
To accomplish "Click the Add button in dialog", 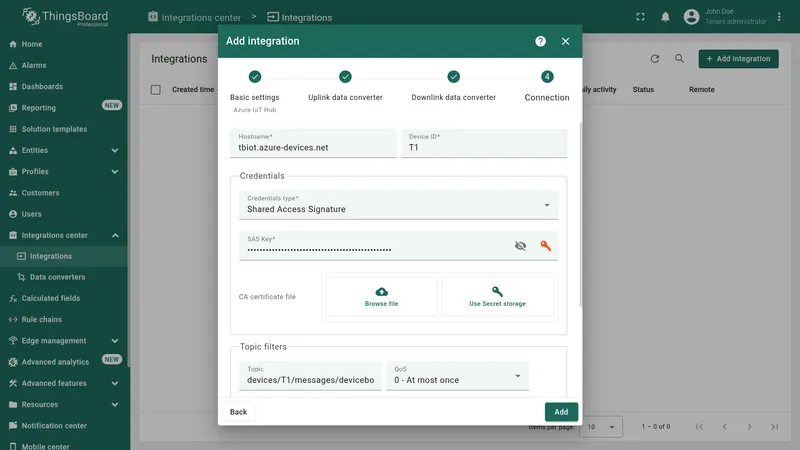I will pyautogui.click(x=561, y=412).
